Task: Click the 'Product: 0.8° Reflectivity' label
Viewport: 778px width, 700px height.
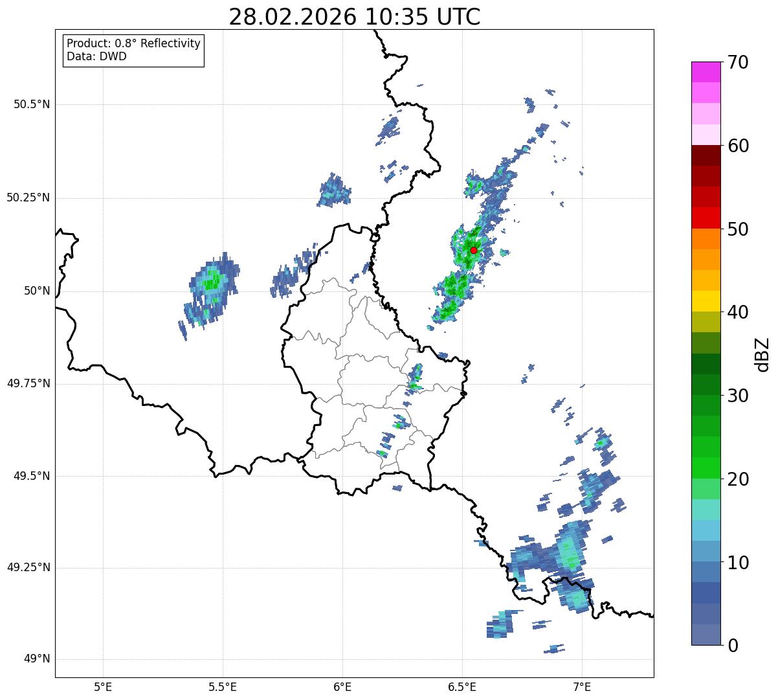Action: [x=134, y=43]
